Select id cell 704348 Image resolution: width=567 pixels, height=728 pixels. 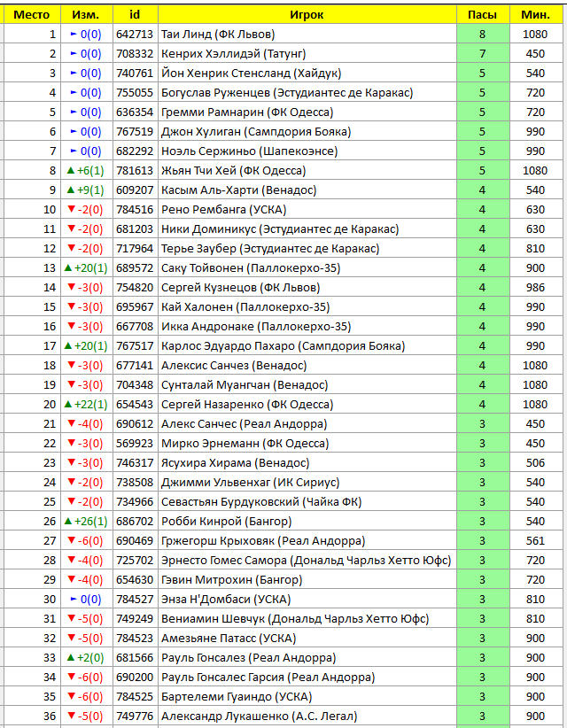135,385
